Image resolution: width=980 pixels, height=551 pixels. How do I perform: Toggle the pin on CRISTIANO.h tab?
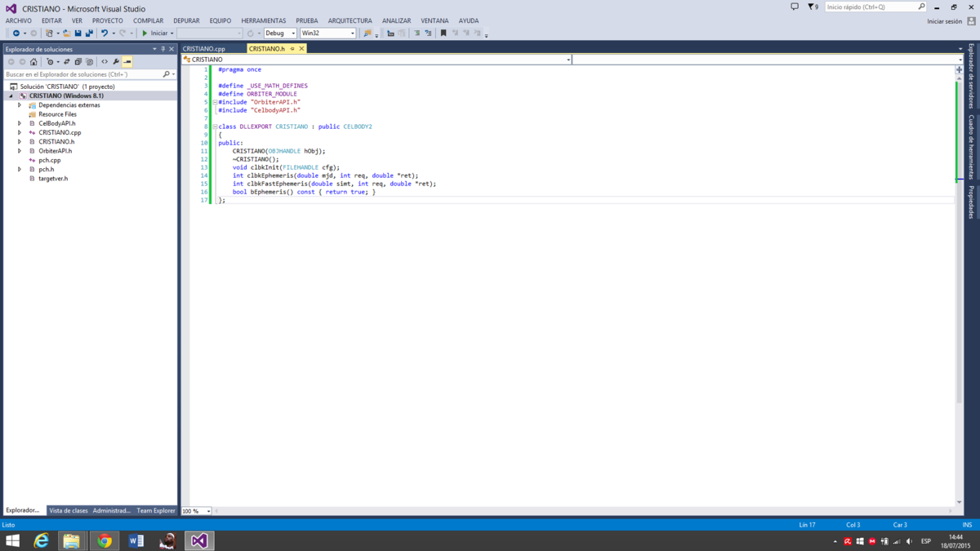292,49
